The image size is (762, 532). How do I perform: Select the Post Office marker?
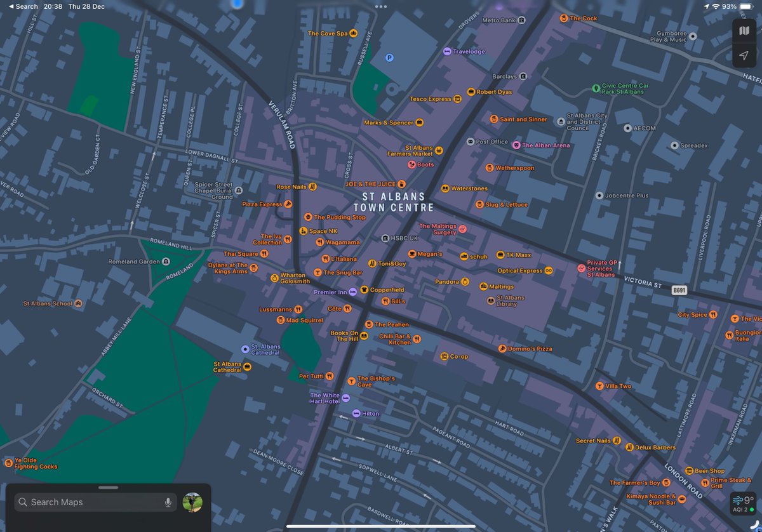click(x=471, y=142)
